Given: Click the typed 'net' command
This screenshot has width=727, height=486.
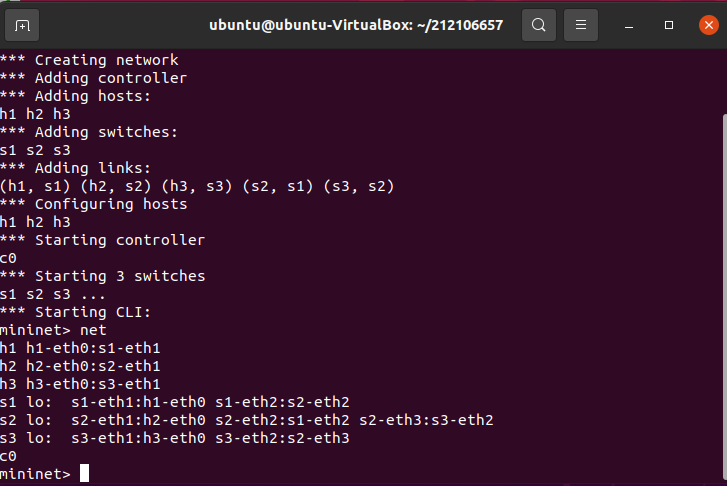Looking at the screenshot, I should (x=93, y=329).
